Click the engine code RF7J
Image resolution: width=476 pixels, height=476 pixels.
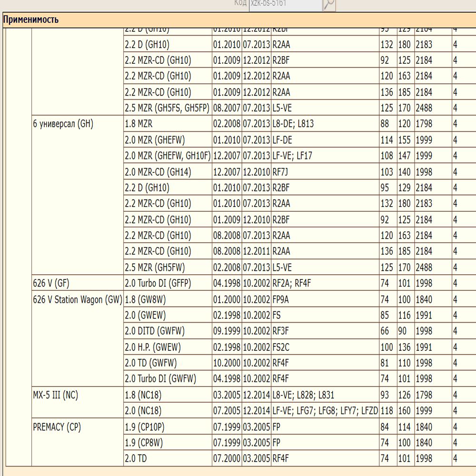pos(280,171)
